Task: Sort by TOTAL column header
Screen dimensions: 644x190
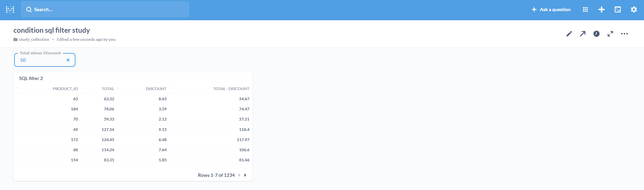Action: click(108, 89)
